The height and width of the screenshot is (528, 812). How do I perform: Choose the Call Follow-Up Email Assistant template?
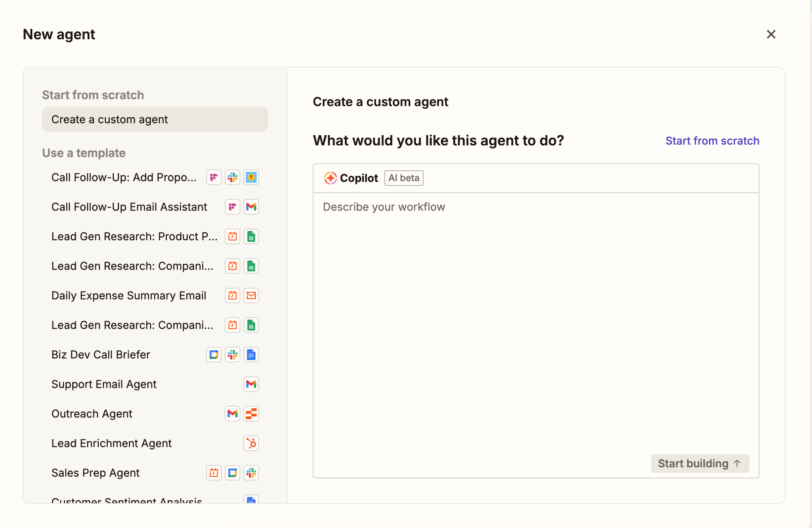pyautogui.click(x=129, y=207)
